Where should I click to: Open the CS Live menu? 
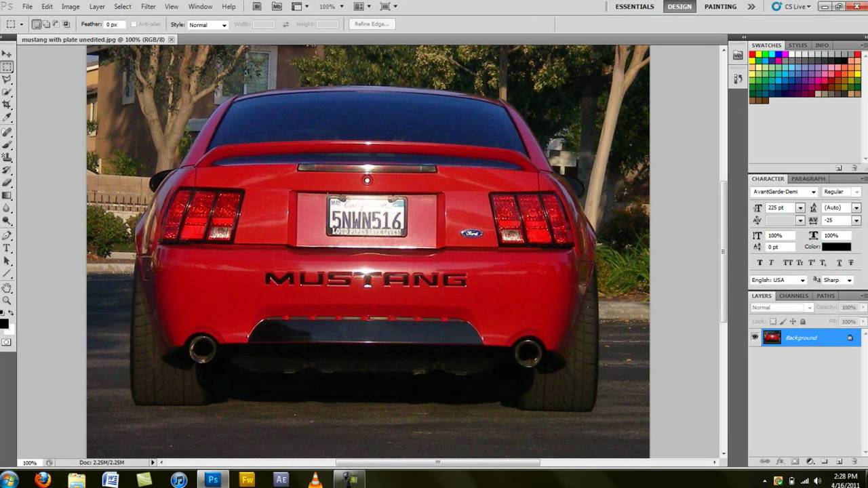tap(791, 7)
